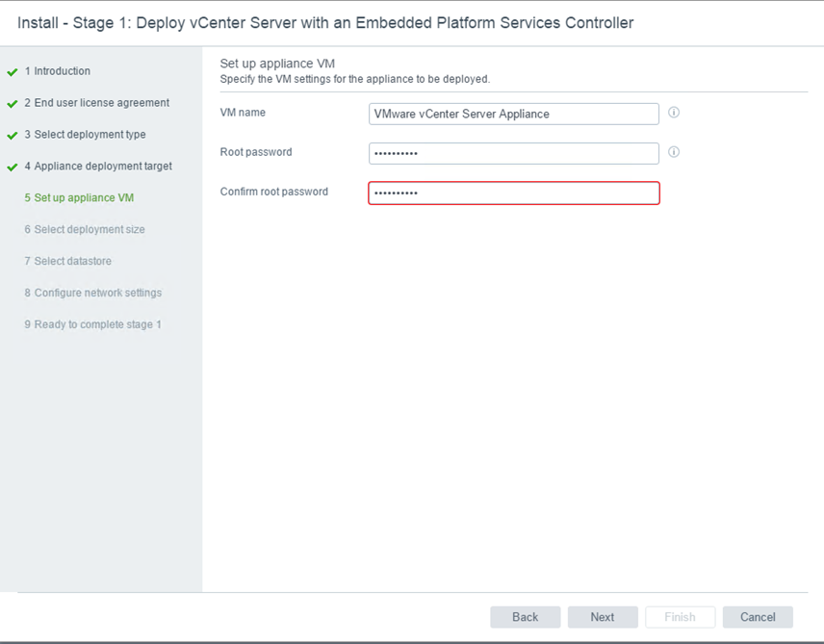Click into the Root password field
Image resolution: width=824 pixels, height=644 pixels.
point(513,153)
